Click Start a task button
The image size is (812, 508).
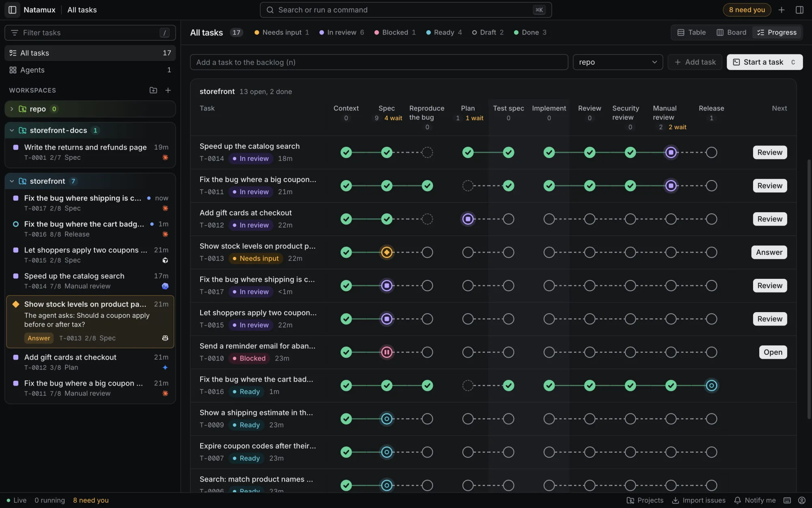point(764,62)
